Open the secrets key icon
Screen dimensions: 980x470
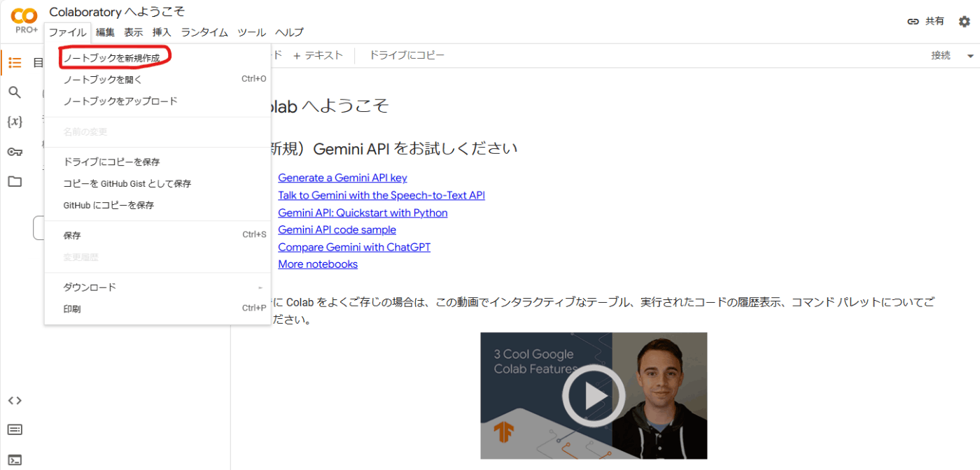[15, 152]
